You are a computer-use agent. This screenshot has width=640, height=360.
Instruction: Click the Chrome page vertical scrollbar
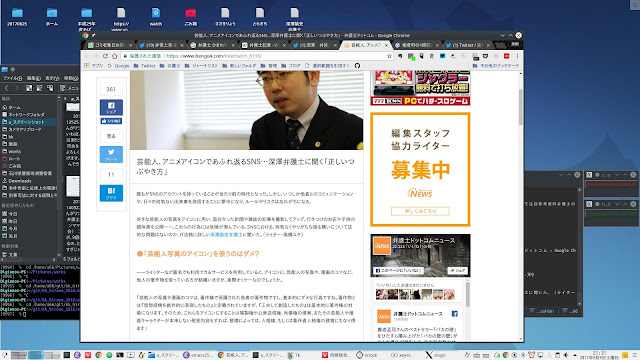pos(521,107)
